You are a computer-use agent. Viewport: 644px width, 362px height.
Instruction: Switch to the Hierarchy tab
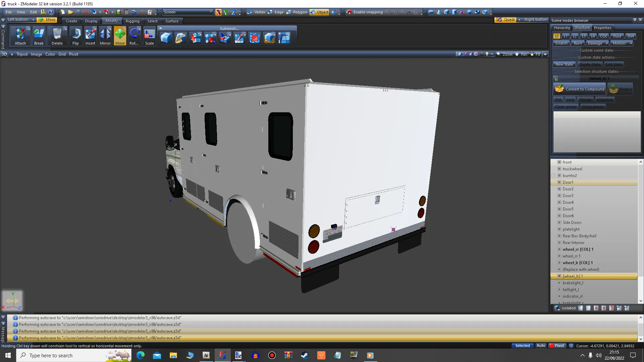(x=562, y=28)
